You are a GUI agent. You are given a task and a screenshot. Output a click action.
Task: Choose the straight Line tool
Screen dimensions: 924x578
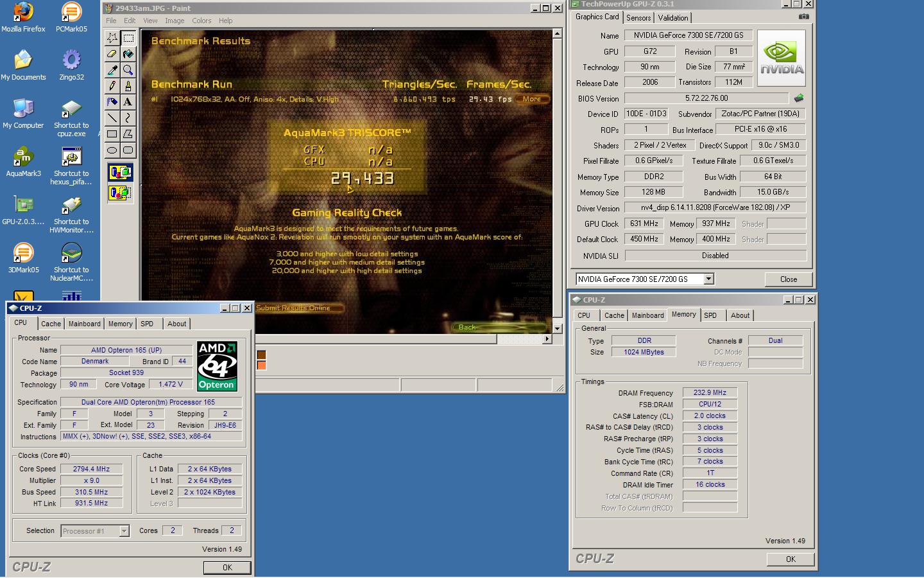112,118
